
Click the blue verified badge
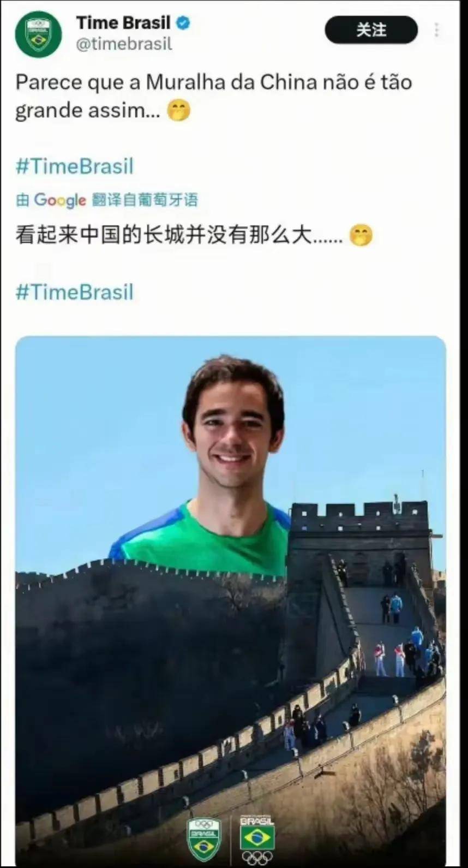click(x=184, y=23)
